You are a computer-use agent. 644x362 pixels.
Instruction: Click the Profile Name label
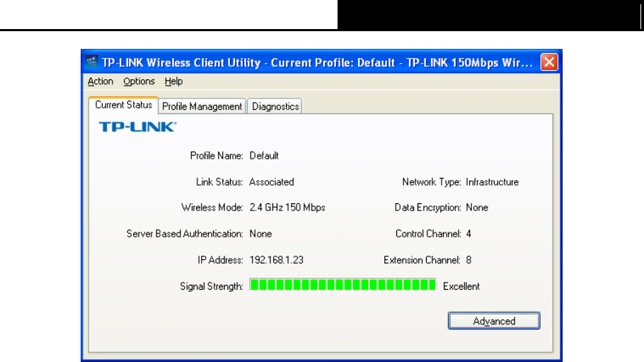coord(217,155)
